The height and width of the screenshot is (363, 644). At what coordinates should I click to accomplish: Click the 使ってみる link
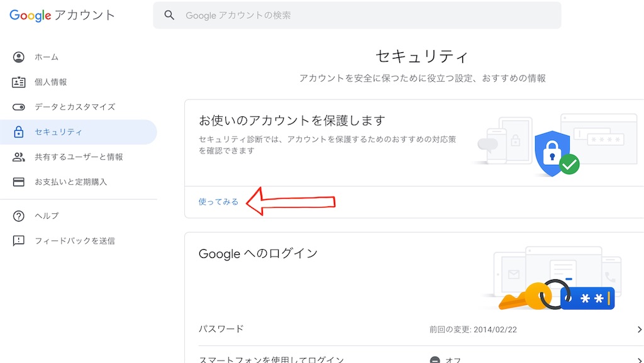tap(218, 201)
